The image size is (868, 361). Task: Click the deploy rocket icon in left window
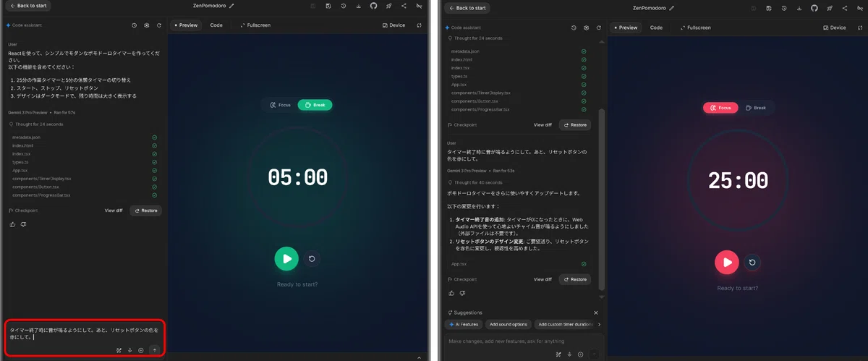[x=388, y=7]
